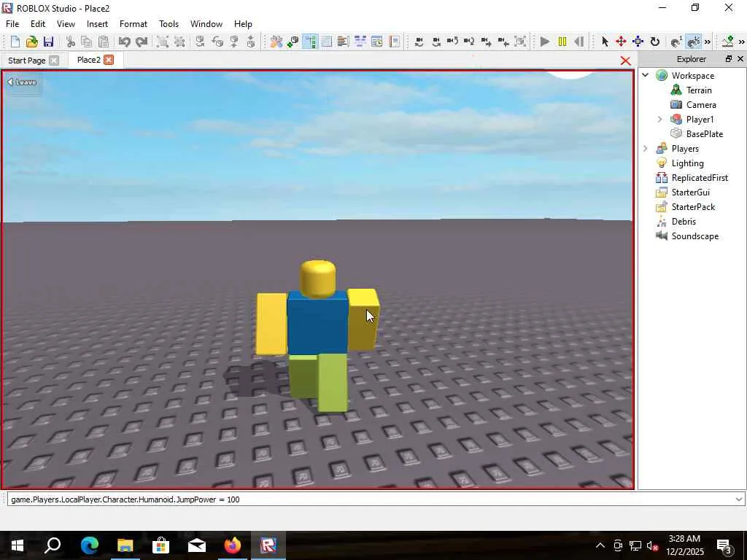
Task: Select Camera in Explorer
Action: [701, 105]
